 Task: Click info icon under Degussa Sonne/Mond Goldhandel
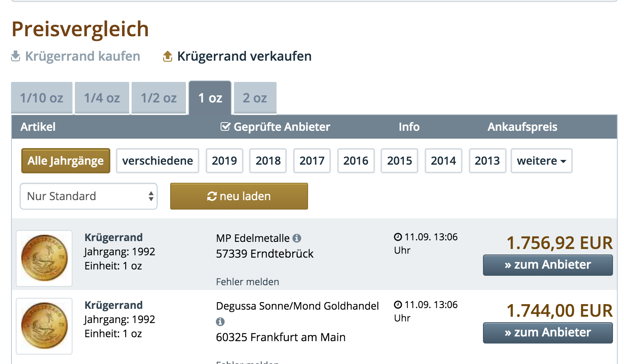[220, 322]
